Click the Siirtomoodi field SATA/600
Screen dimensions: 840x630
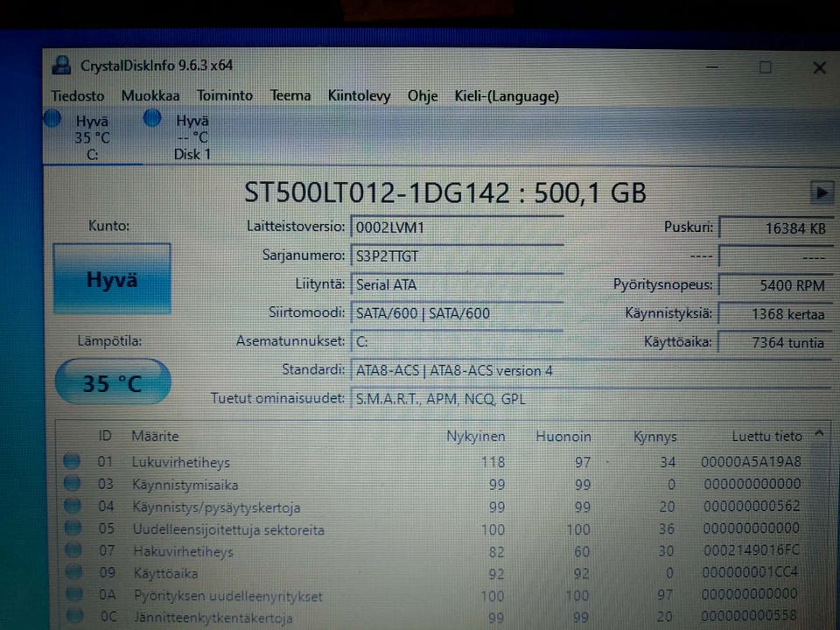pos(457,313)
